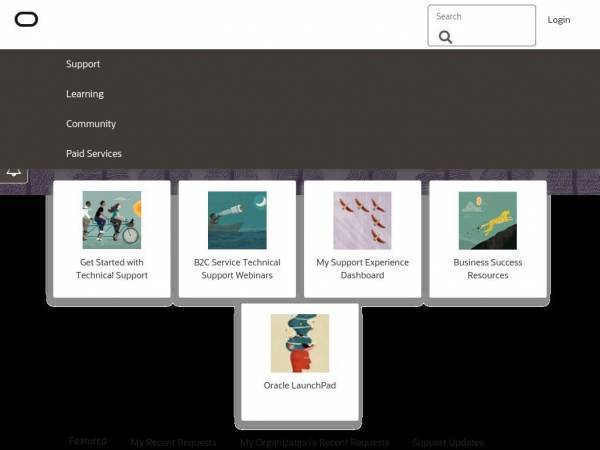The width and height of the screenshot is (600, 450).
Task: Click the partly hidden icon on the left edge
Action: click(x=14, y=174)
